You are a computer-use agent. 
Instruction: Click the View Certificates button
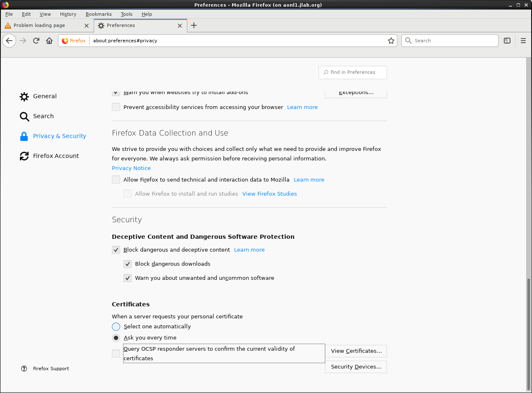[356, 351]
